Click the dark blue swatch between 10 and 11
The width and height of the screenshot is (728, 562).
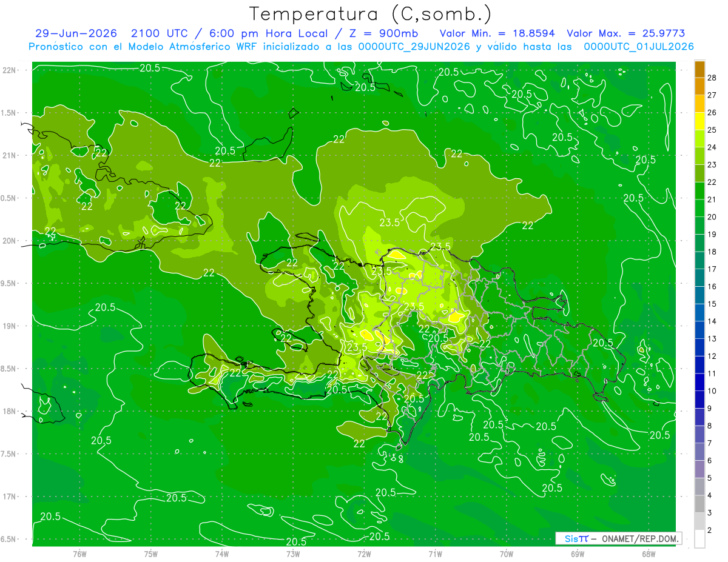click(x=699, y=382)
